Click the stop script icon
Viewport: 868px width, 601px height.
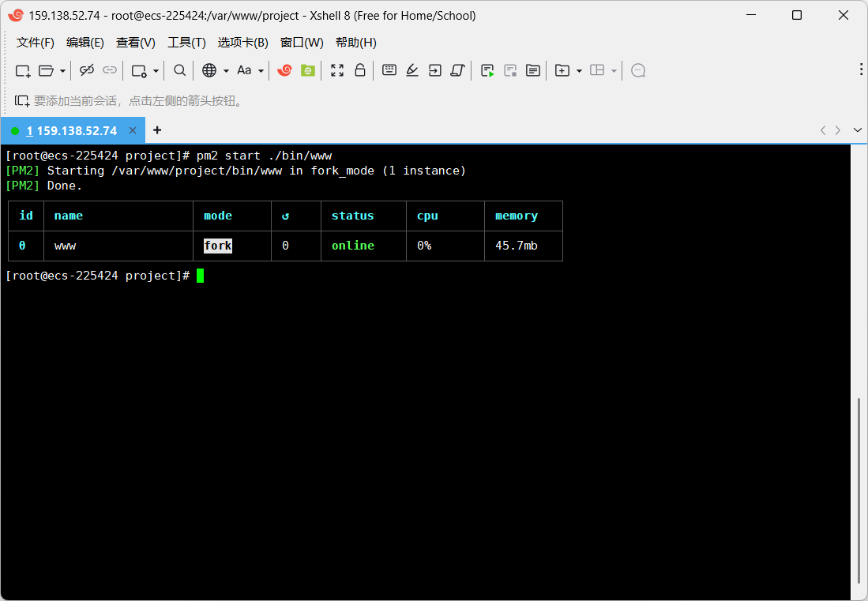coord(510,71)
